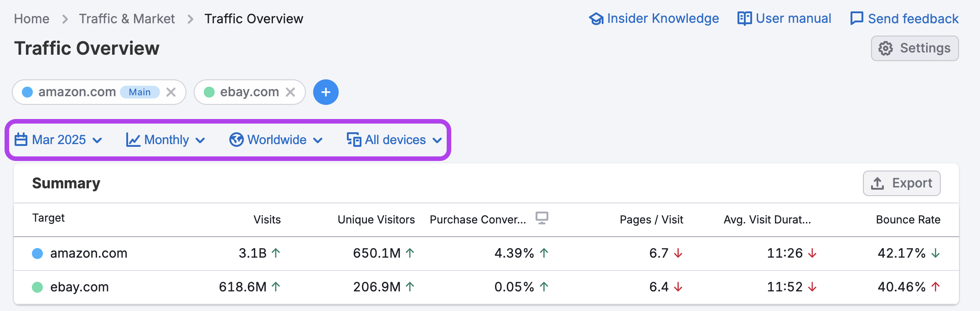Click the Insider Knowledge graduation cap icon

(596, 19)
